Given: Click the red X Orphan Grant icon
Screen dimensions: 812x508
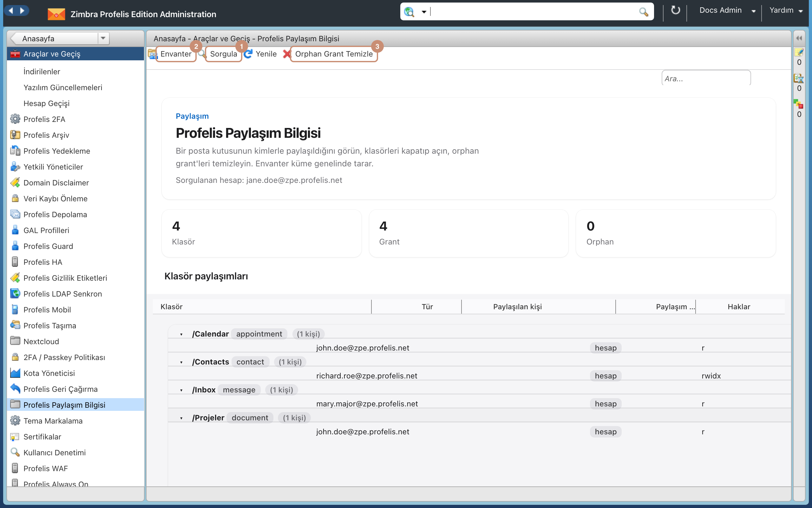Looking at the screenshot, I should click(x=286, y=54).
